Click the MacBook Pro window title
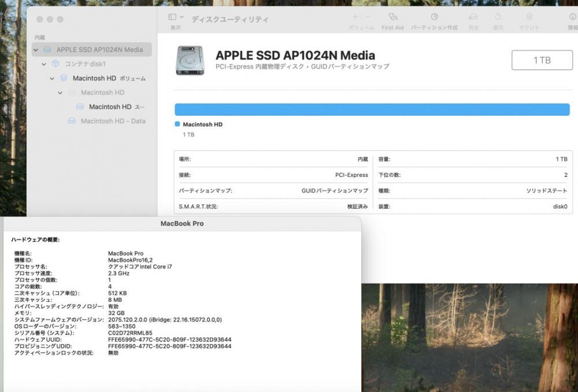Viewport: 578px width, 392px height. [x=182, y=224]
